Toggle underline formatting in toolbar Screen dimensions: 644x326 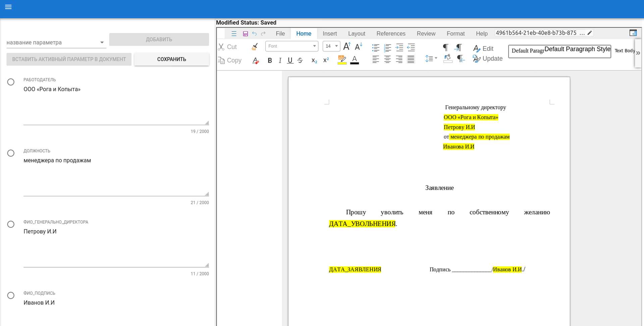point(290,60)
